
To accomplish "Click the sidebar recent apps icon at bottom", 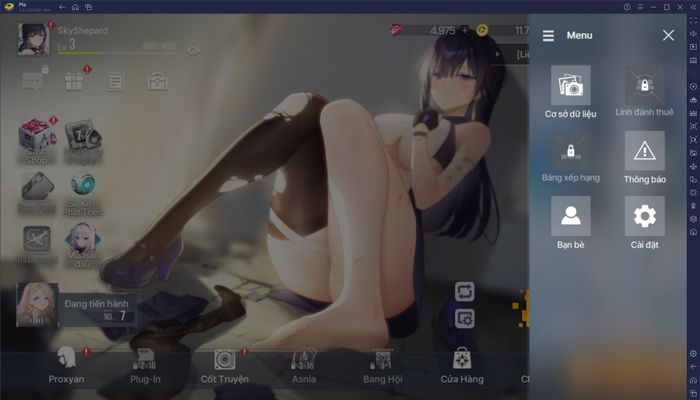I will (x=693, y=393).
